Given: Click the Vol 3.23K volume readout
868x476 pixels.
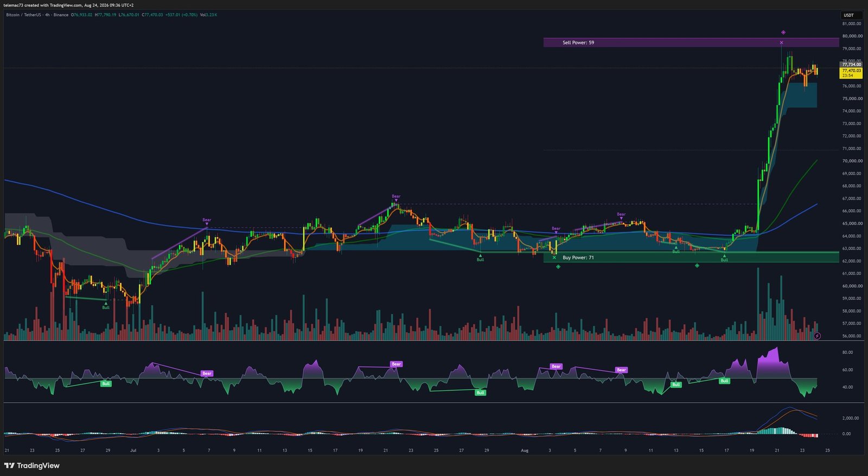Looking at the screenshot, I should (x=208, y=15).
